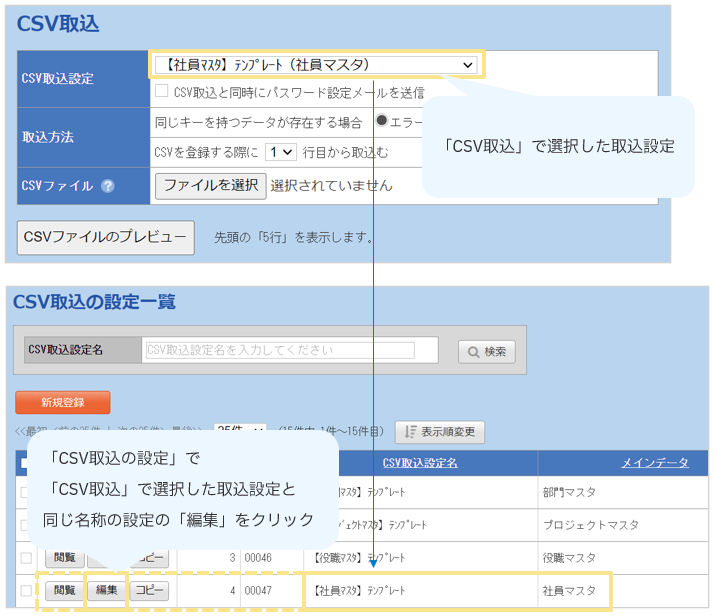The height and width of the screenshot is (616, 717).
Task: Open the CSV取込設定 template dropdown
Action: [x=315, y=65]
